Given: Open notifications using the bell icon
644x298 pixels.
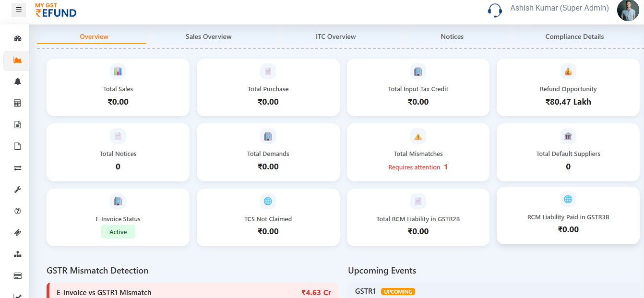Looking at the screenshot, I should click(17, 82).
